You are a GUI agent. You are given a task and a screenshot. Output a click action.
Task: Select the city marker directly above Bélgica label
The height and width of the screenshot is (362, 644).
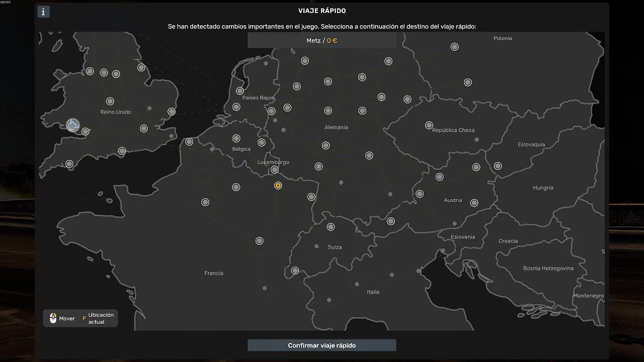tap(236, 138)
